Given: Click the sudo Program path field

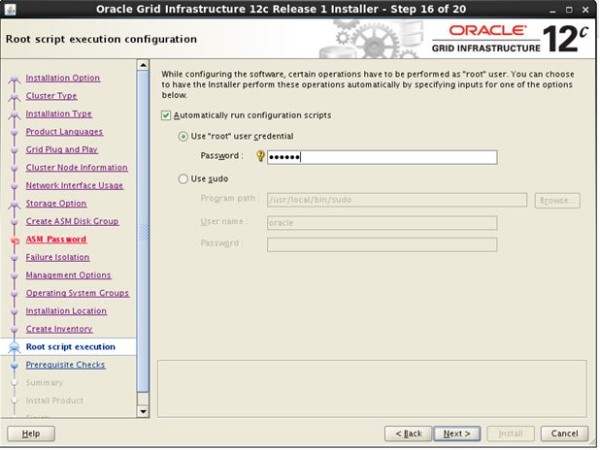Looking at the screenshot, I should coord(397,200).
